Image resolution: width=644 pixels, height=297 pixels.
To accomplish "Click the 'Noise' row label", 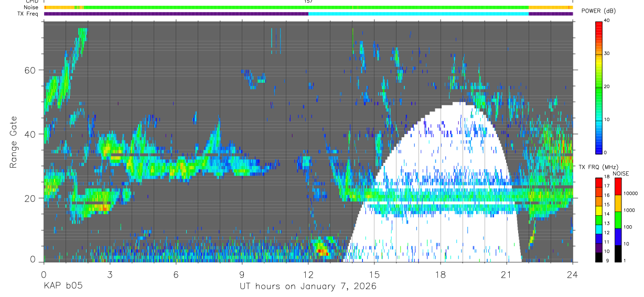I will click(x=31, y=8).
